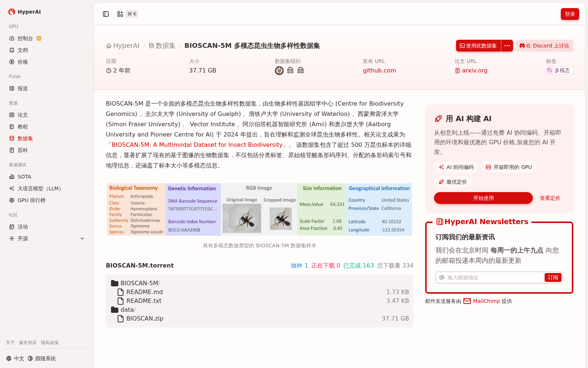Click 开箱即用的 GPU chip

[x=509, y=167]
